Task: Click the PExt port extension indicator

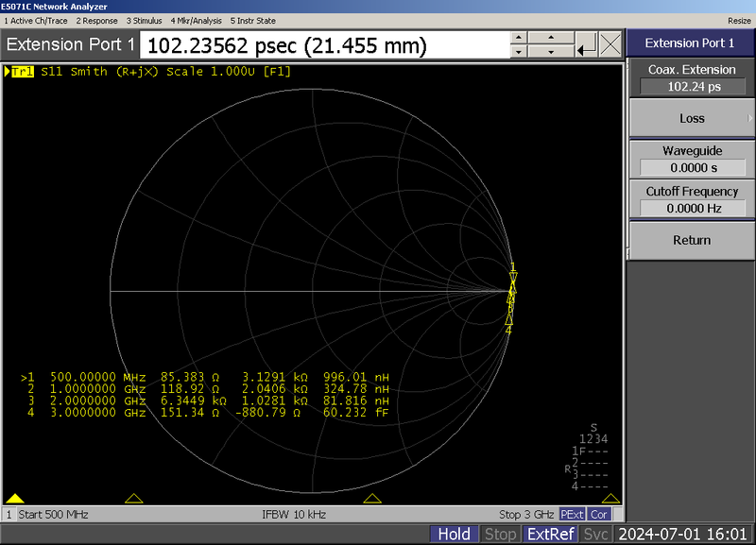Action: 574,514
